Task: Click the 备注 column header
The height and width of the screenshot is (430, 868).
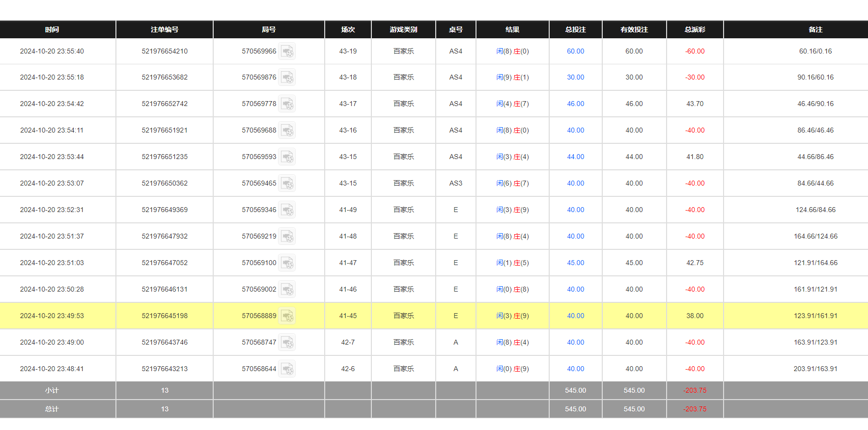Action: 815,29
